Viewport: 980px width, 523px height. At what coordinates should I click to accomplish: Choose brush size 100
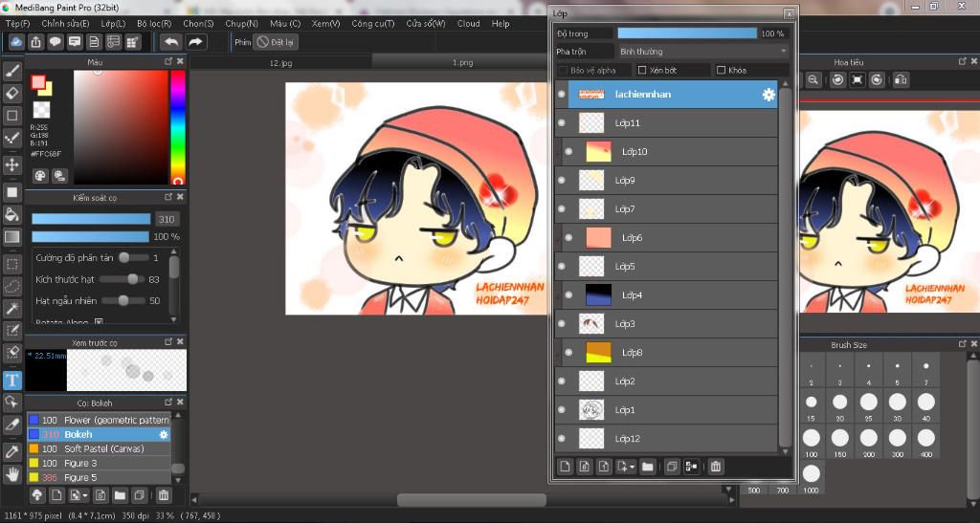tap(812, 442)
